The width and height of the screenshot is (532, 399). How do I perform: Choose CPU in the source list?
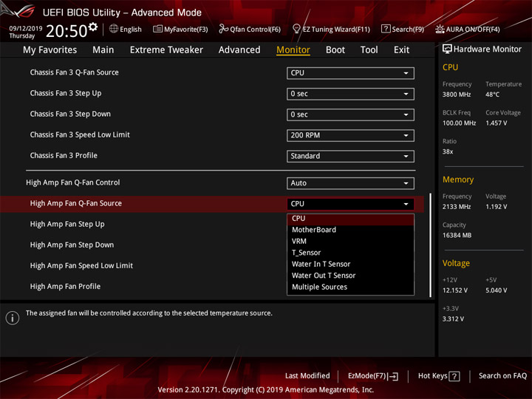(350, 219)
